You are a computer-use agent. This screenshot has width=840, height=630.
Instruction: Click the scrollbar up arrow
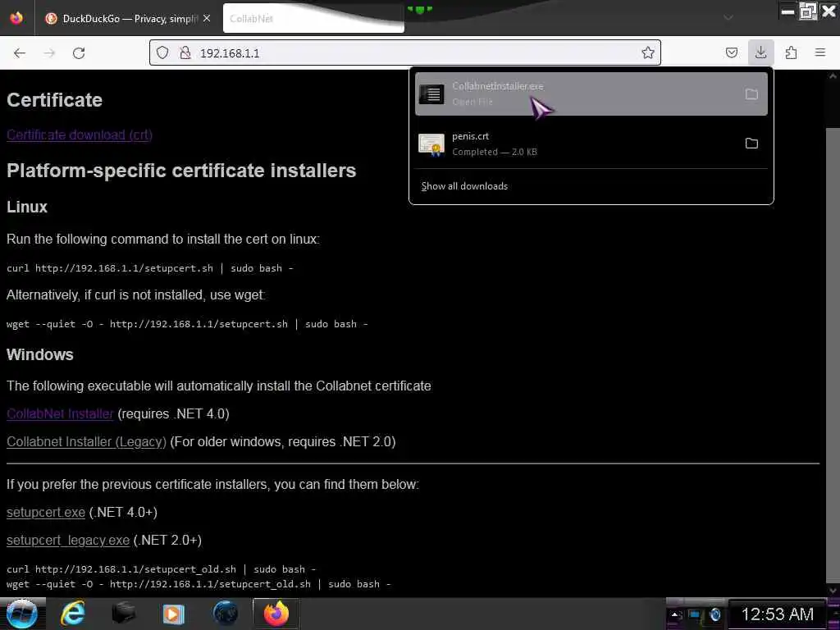click(x=833, y=76)
